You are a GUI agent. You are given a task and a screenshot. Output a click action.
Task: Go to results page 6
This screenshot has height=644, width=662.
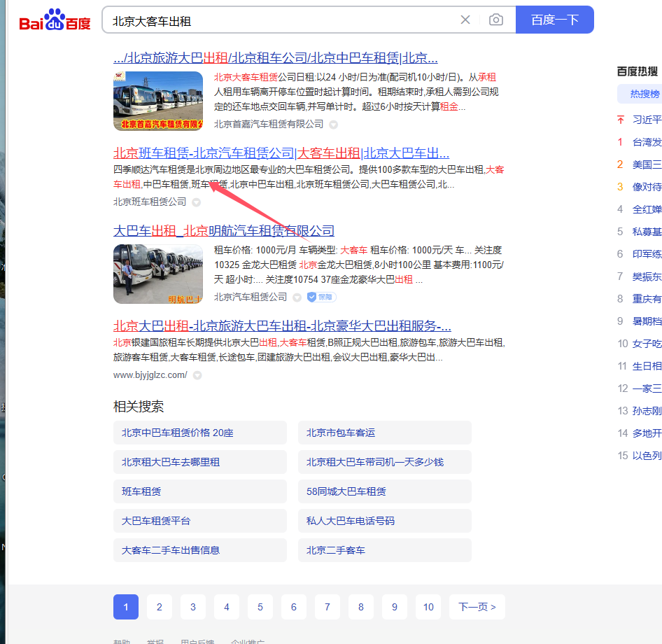[x=294, y=607]
